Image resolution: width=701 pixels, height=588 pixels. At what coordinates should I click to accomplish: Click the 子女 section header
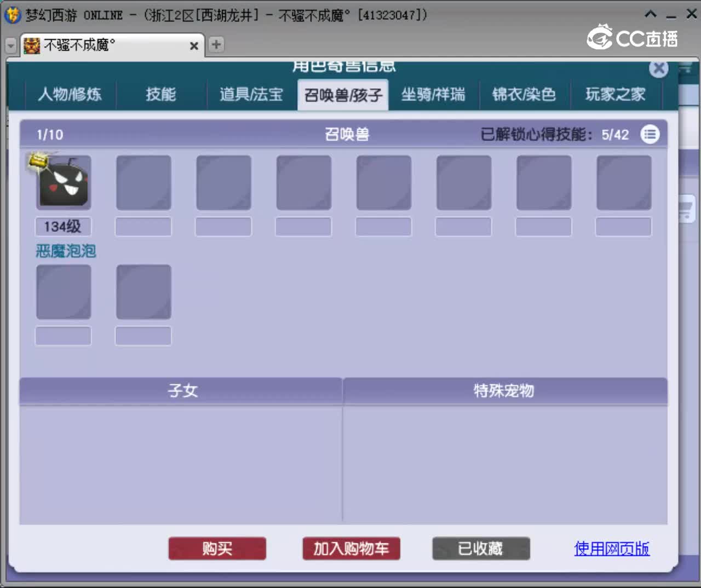(181, 391)
